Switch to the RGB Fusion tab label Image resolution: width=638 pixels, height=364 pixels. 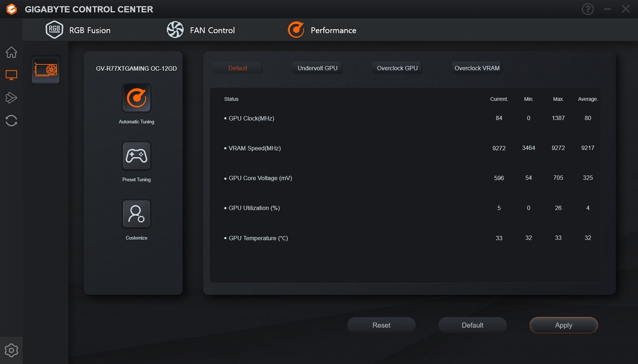(x=90, y=30)
